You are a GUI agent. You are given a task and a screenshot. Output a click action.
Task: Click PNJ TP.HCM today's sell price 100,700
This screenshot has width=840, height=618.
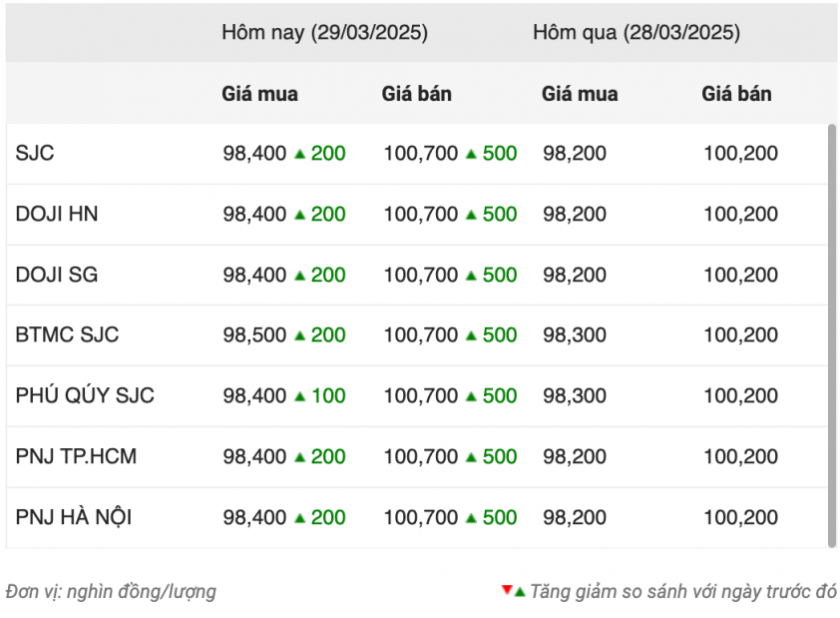coord(421,456)
